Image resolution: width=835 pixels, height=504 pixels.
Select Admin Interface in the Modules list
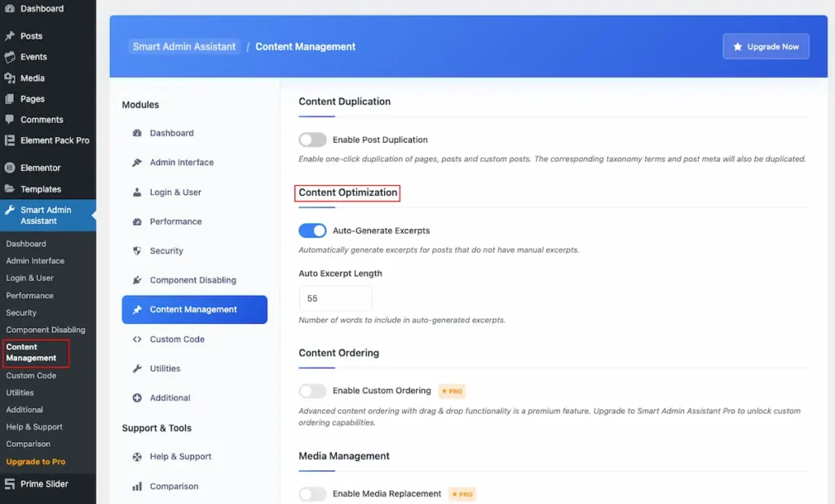click(x=194, y=162)
